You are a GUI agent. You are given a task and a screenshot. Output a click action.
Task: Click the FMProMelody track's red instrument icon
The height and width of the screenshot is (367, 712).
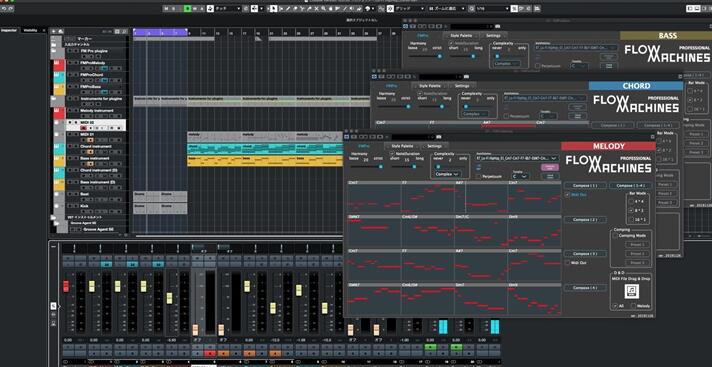pyautogui.click(x=59, y=65)
